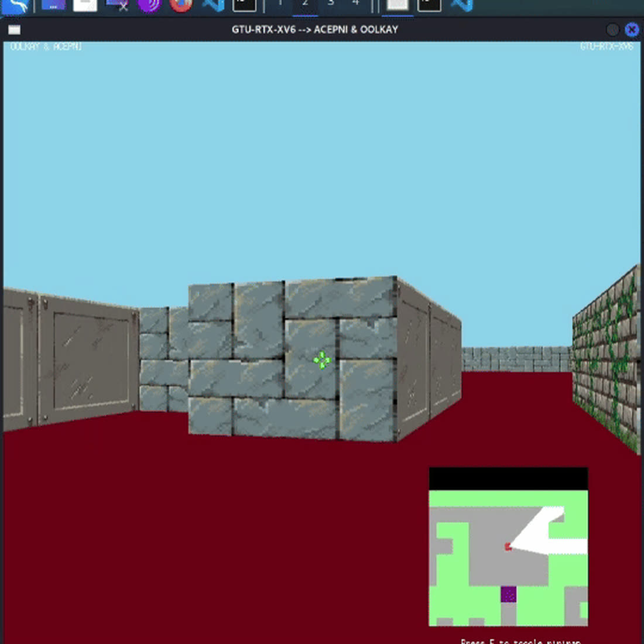Viewport: 644px width, 644px height.
Task: Open the white file manager launcher
Action: point(85,5)
